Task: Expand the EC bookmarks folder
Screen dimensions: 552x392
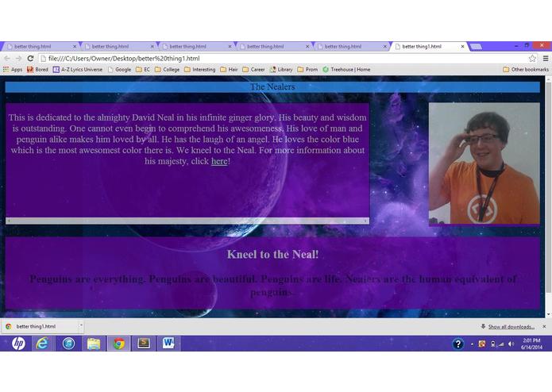Action: (143, 70)
